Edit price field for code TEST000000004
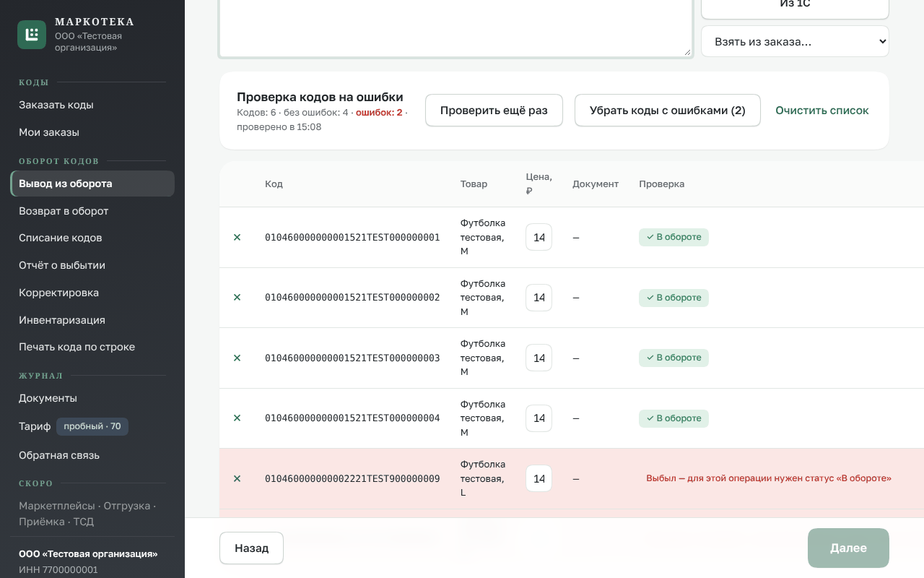The image size is (924, 578). coord(539,418)
